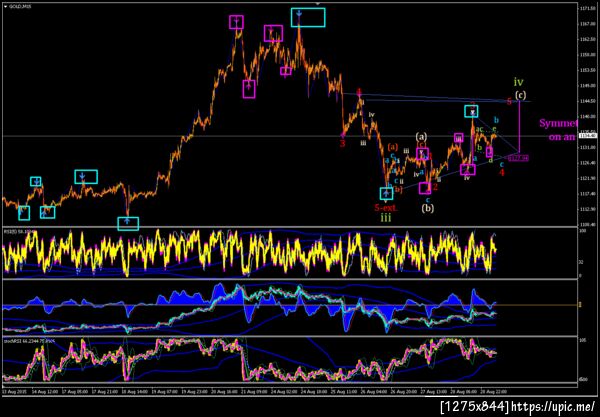The width and height of the screenshot is (600, 417).
Task: Select the magenta 'Symmet' text label
Action: coord(558,123)
